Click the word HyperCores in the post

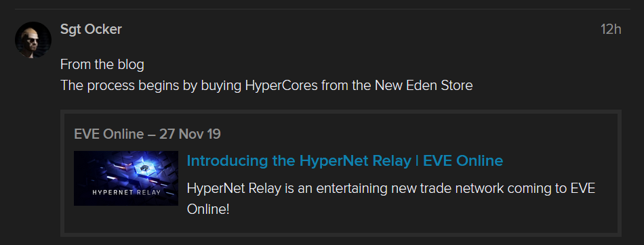click(x=283, y=85)
